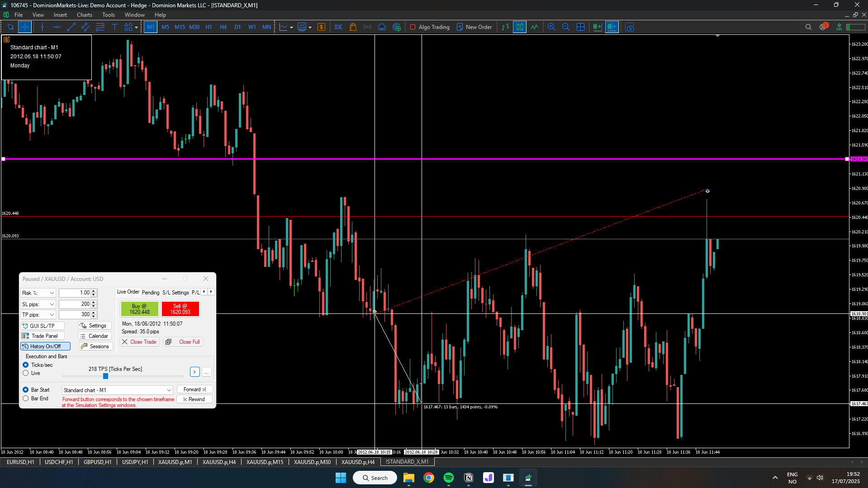Switch chart to line chart style

pos(534,27)
